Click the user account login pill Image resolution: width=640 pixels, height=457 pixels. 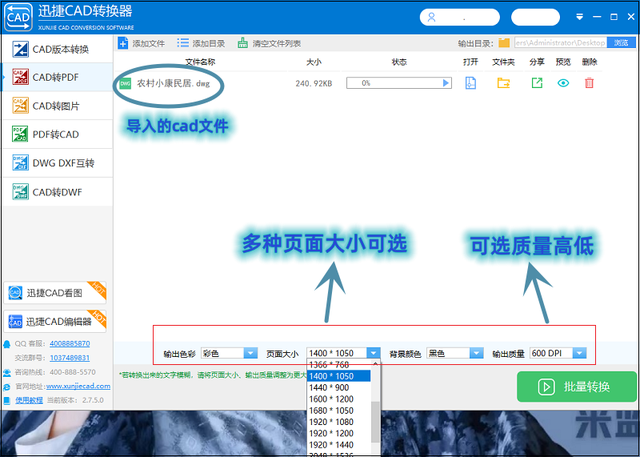[x=460, y=17]
